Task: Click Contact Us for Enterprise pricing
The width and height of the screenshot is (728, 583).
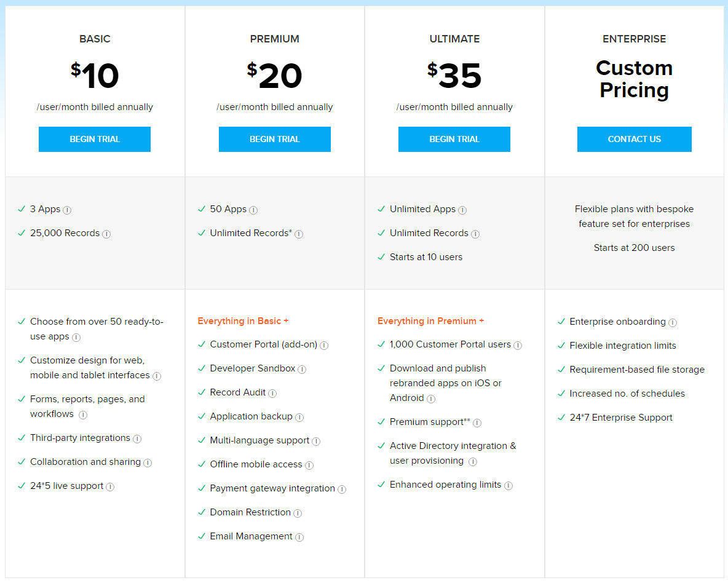Action: [x=634, y=139]
